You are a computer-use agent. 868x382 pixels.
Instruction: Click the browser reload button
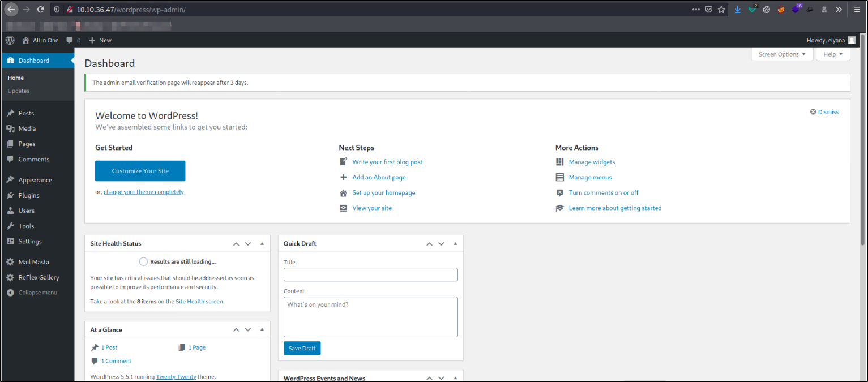pos(41,10)
